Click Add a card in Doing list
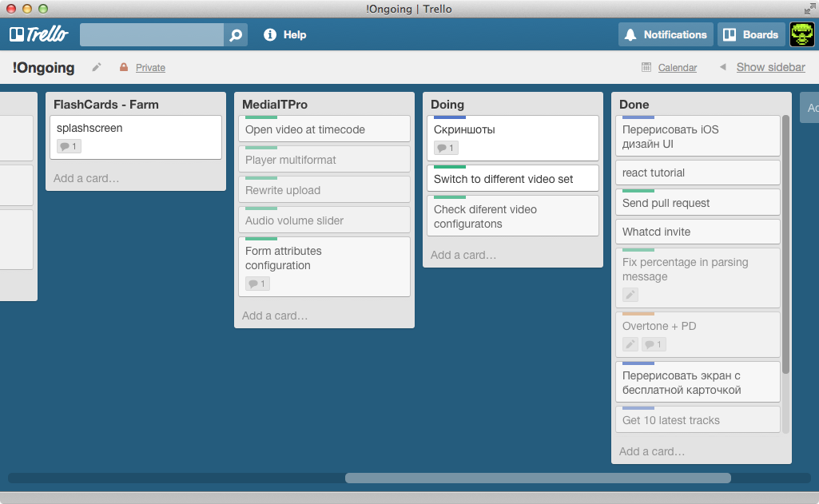Screen dimensions: 819x504 click(x=463, y=255)
